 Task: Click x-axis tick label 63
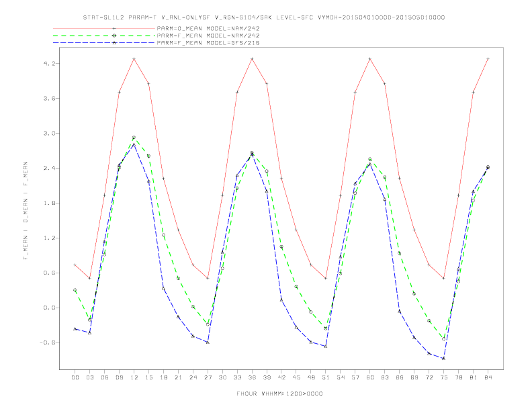click(385, 377)
